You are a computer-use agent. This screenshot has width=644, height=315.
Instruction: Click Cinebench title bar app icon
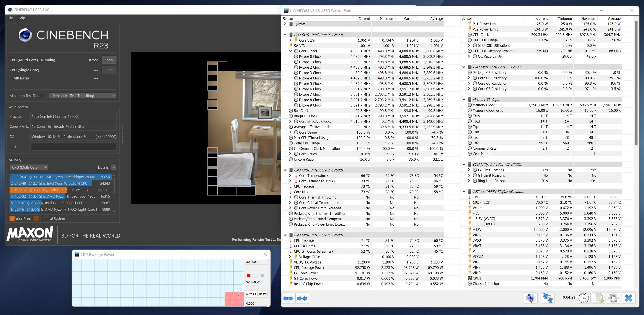[x=10, y=10]
